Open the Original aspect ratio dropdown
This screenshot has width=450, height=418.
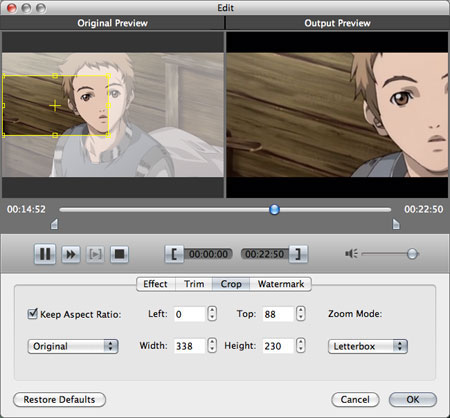tap(73, 346)
